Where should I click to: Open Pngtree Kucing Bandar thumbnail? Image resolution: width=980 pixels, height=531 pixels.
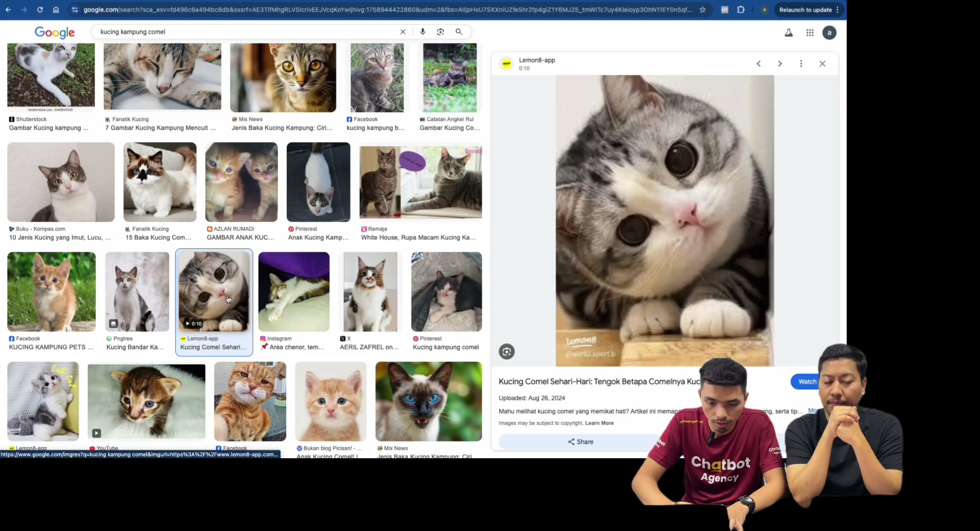[137, 292]
